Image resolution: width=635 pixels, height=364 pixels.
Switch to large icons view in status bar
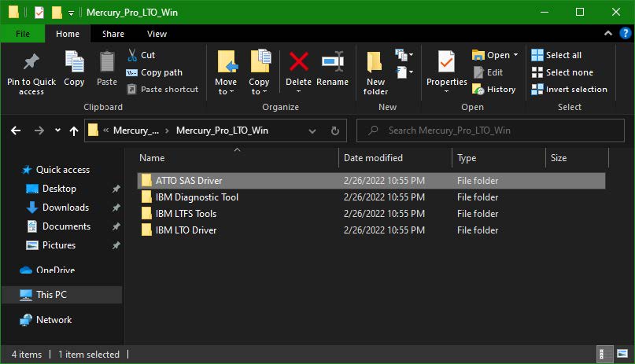coord(621,354)
